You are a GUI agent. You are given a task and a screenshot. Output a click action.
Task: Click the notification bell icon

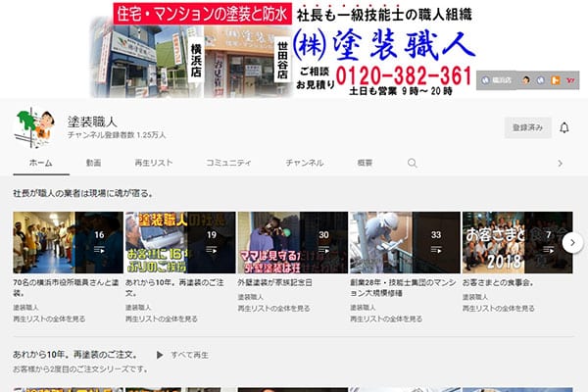coord(564,128)
